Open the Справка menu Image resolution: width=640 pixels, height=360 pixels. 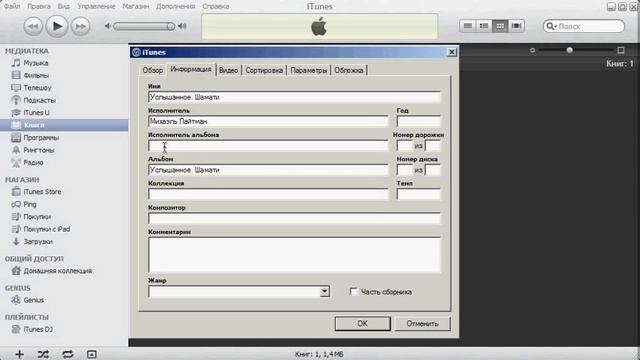tap(216, 6)
